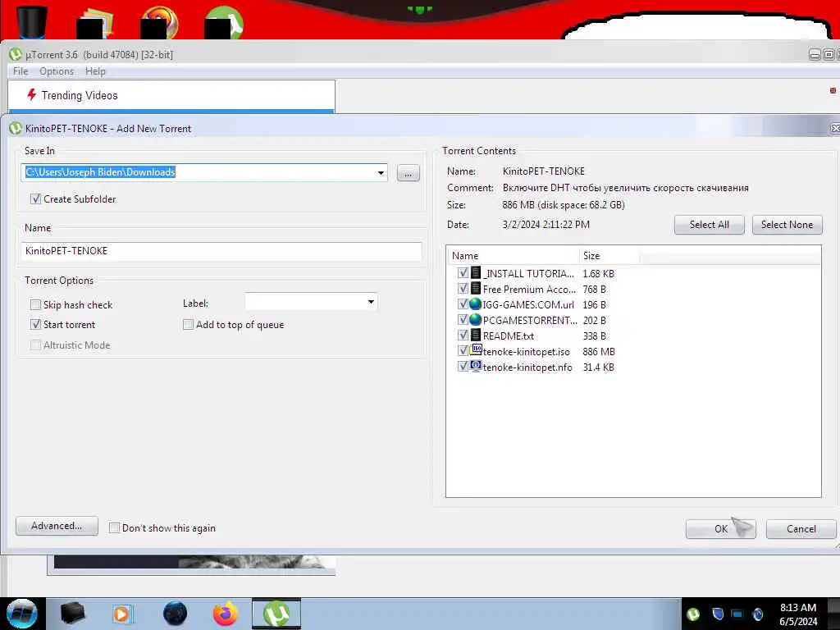This screenshot has height=630, width=840.
Task: Click the clock-like tray icon next to time
Action: (757, 614)
